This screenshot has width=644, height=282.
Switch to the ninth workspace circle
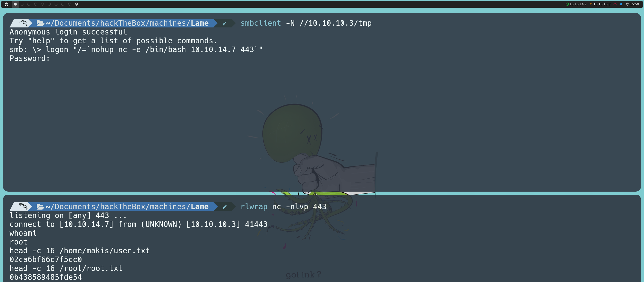(70, 4)
